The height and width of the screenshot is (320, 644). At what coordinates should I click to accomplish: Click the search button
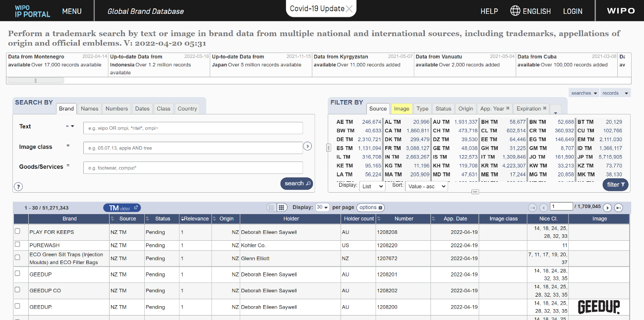tap(296, 184)
